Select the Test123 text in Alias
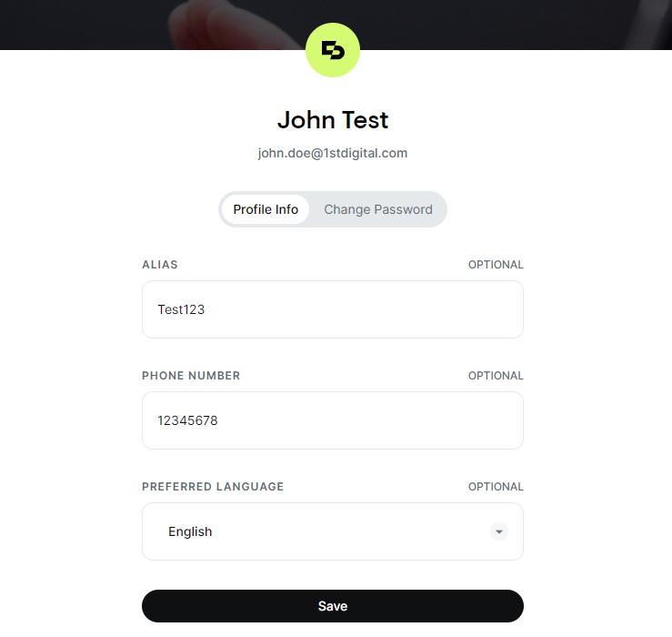 point(181,309)
